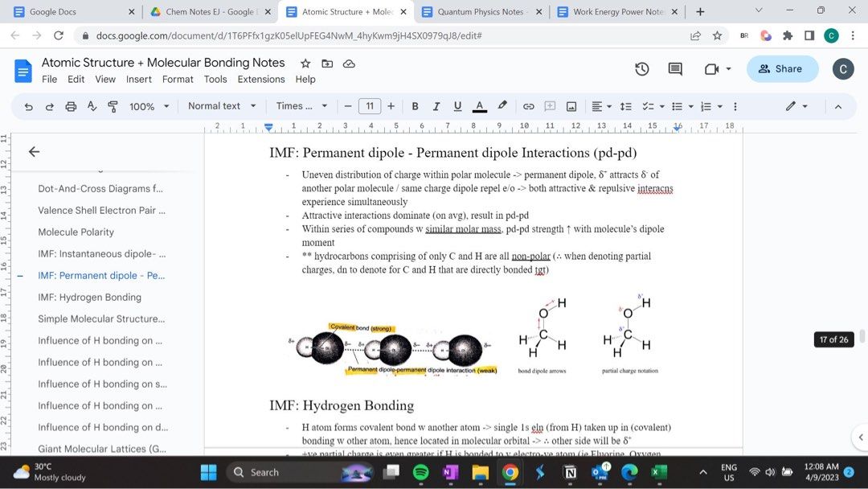This screenshot has height=489, width=868.
Task: Open the zoom level dropdown
Action: pos(149,105)
